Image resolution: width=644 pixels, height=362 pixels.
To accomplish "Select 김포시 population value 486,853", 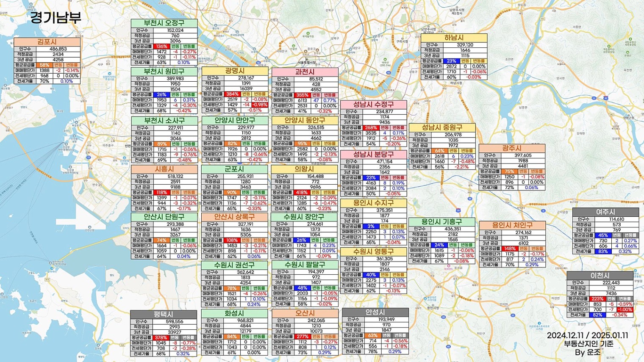I will click(58, 49).
